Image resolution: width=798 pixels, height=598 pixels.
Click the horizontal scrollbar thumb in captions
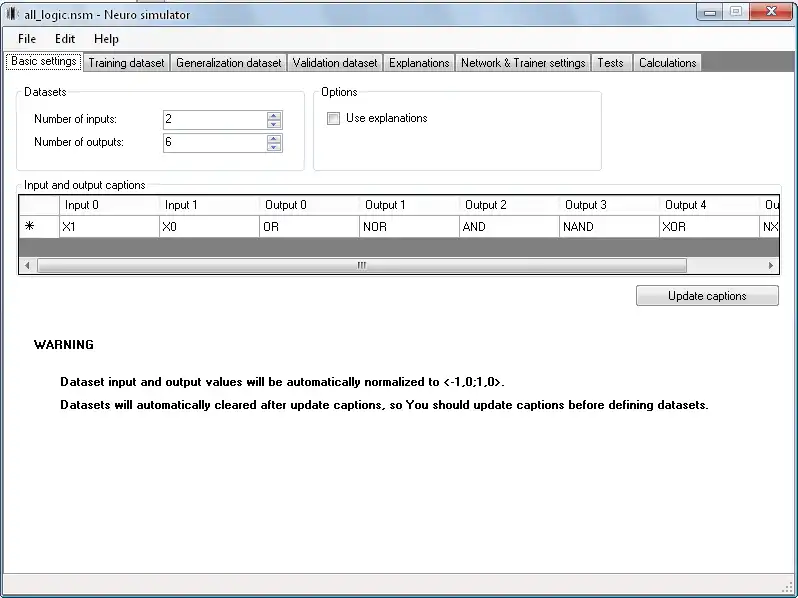tap(362, 265)
